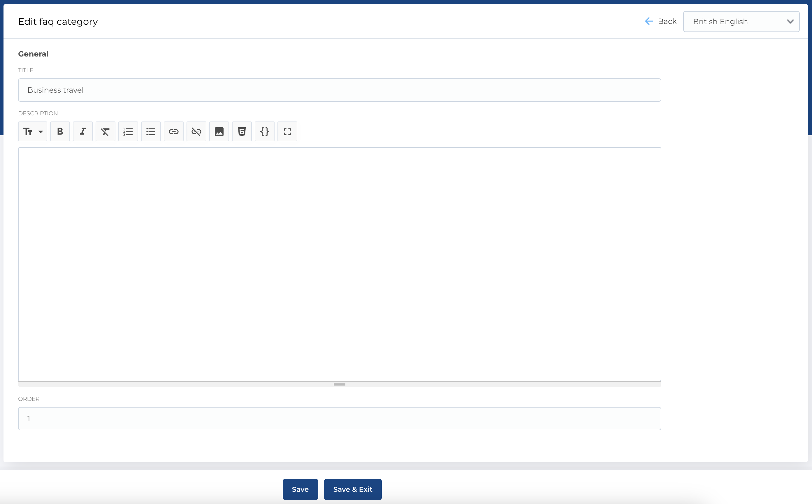Open the text size format dropdown

(x=33, y=131)
